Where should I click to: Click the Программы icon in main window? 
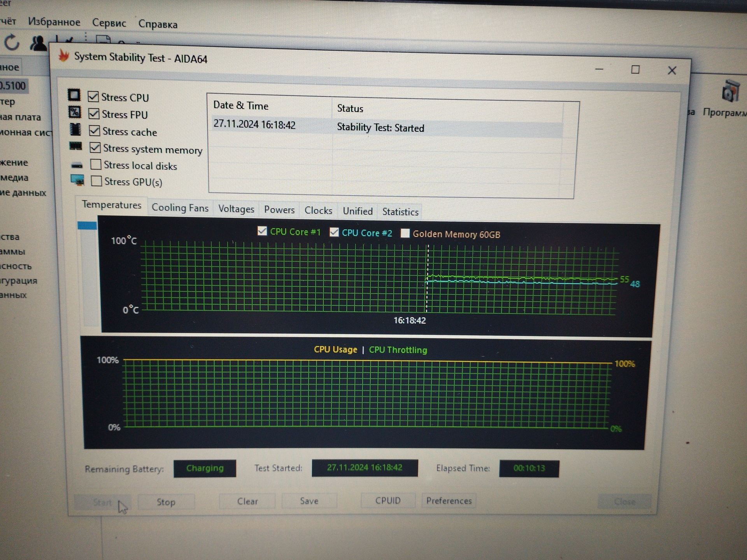point(730,91)
